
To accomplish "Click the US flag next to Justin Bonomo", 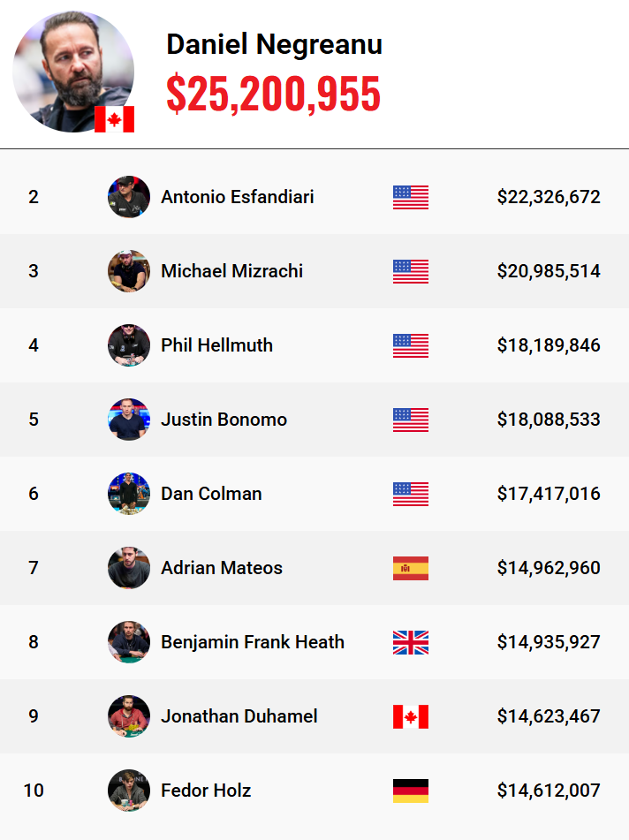I will pyautogui.click(x=411, y=420).
